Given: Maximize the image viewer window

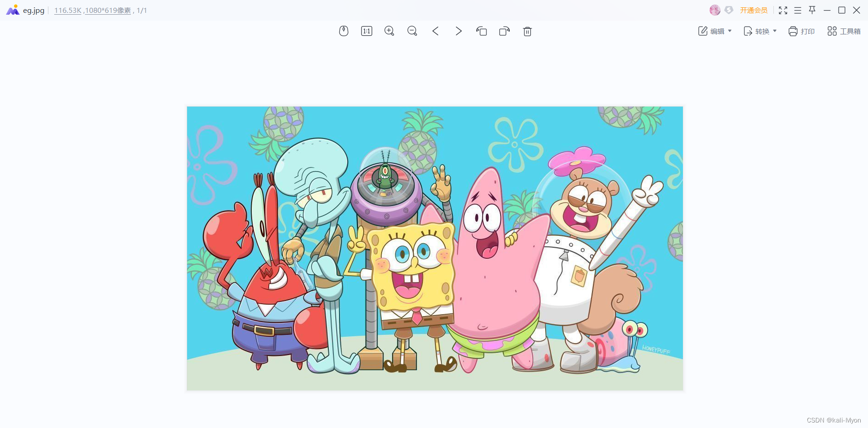Looking at the screenshot, I should click(x=842, y=10).
